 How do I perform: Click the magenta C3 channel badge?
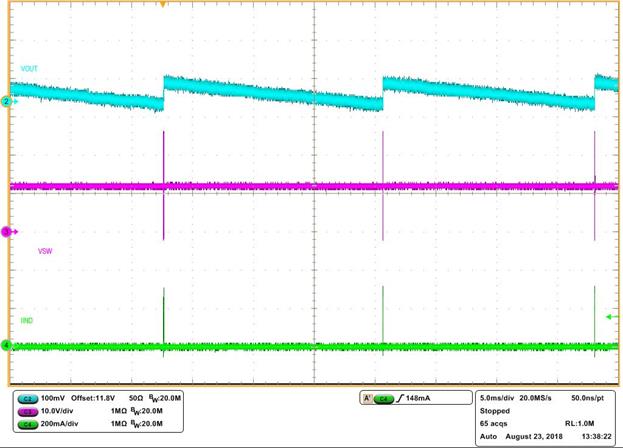click(x=28, y=411)
